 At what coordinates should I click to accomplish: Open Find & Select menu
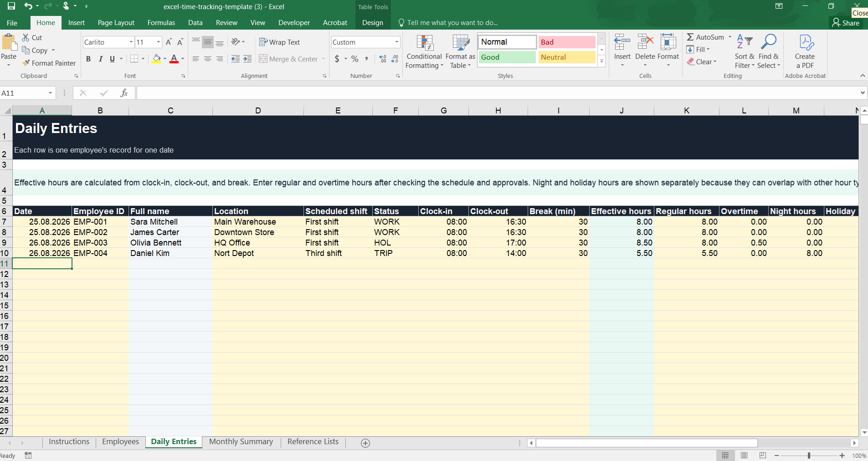coord(769,52)
